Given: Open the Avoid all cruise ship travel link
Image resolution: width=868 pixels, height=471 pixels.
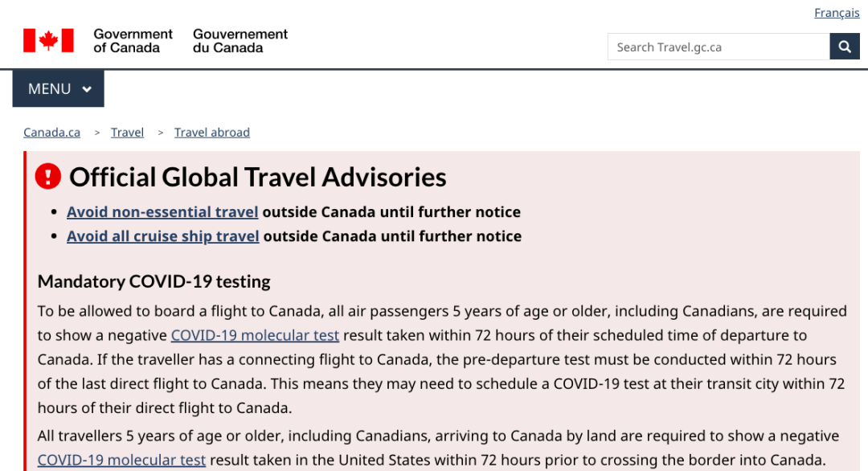Looking at the screenshot, I should [163, 236].
